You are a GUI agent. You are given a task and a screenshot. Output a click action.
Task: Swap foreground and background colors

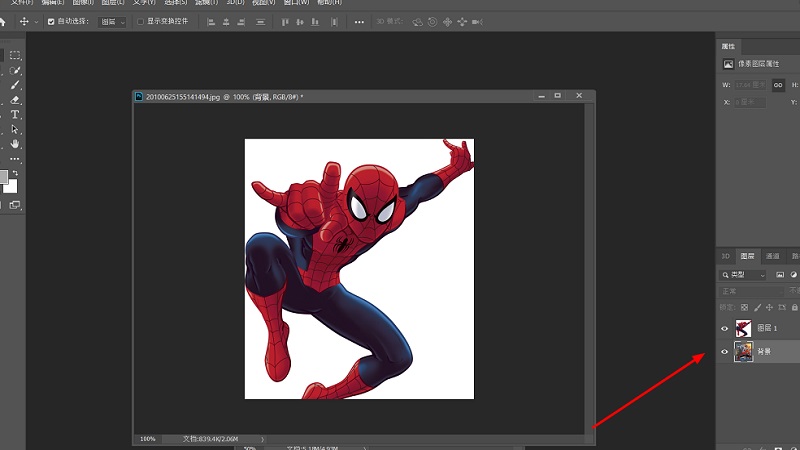tap(15, 173)
